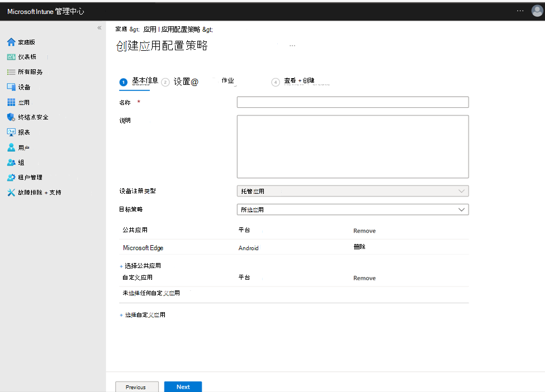This screenshot has height=392, width=545.
Task: Click the plus icon beside 选择公共应用
Action: pos(121,266)
